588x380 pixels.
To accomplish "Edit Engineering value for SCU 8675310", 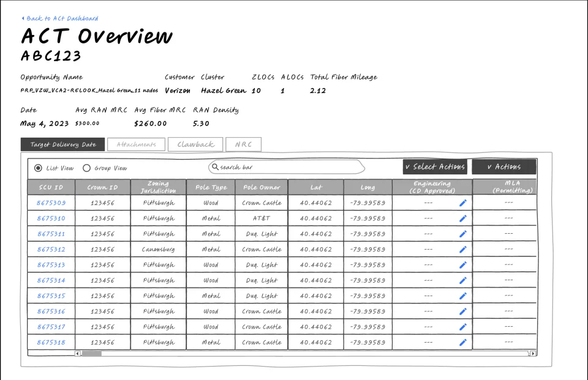I will tap(463, 218).
